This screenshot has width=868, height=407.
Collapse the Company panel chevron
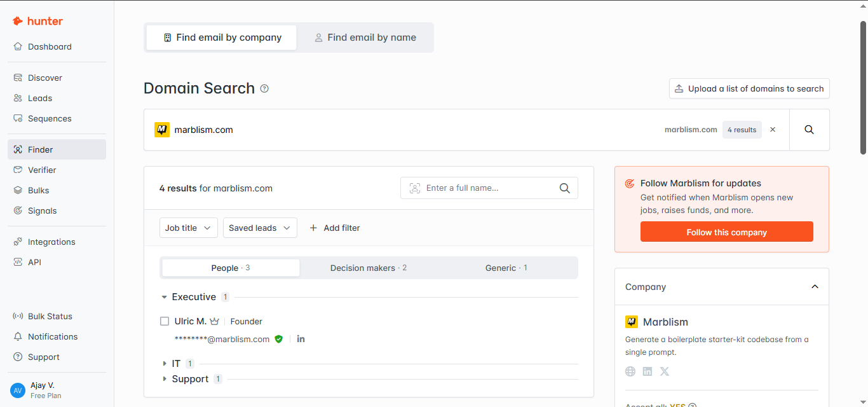coord(815,287)
